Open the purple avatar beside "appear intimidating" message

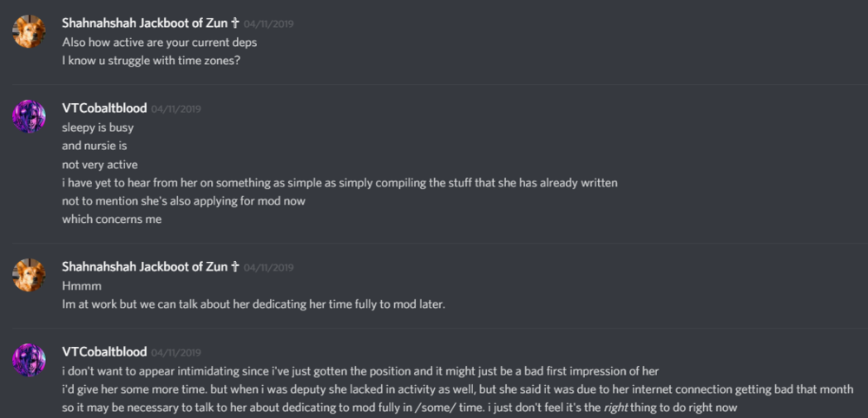pyautogui.click(x=29, y=360)
